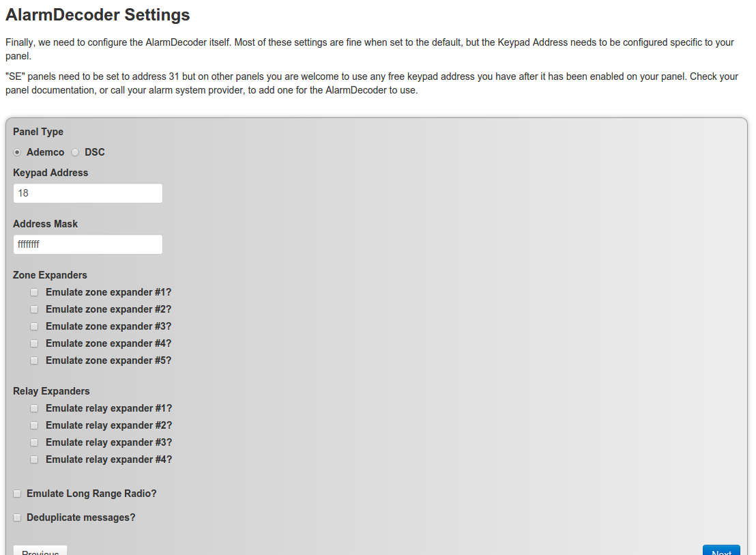Click the 'Deduplicate messages?' label

point(81,517)
